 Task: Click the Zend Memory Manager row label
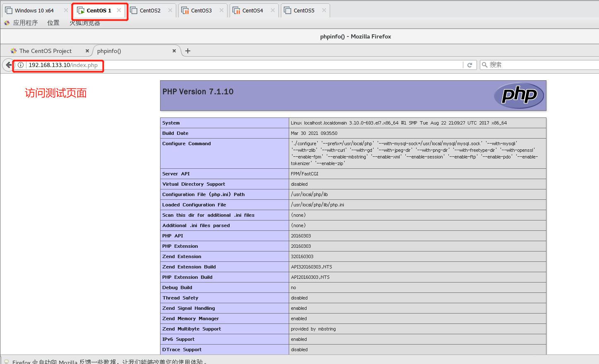coord(191,318)
